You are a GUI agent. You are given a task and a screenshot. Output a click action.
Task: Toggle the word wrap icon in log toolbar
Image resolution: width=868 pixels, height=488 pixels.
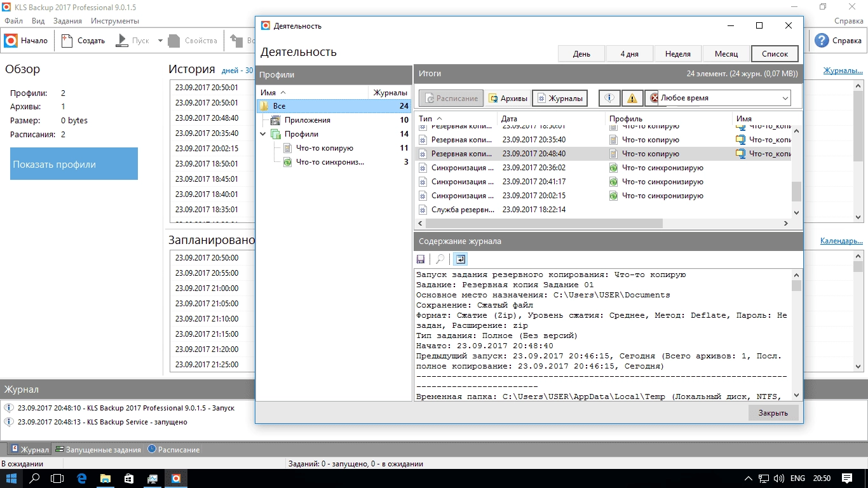point(460,259)
